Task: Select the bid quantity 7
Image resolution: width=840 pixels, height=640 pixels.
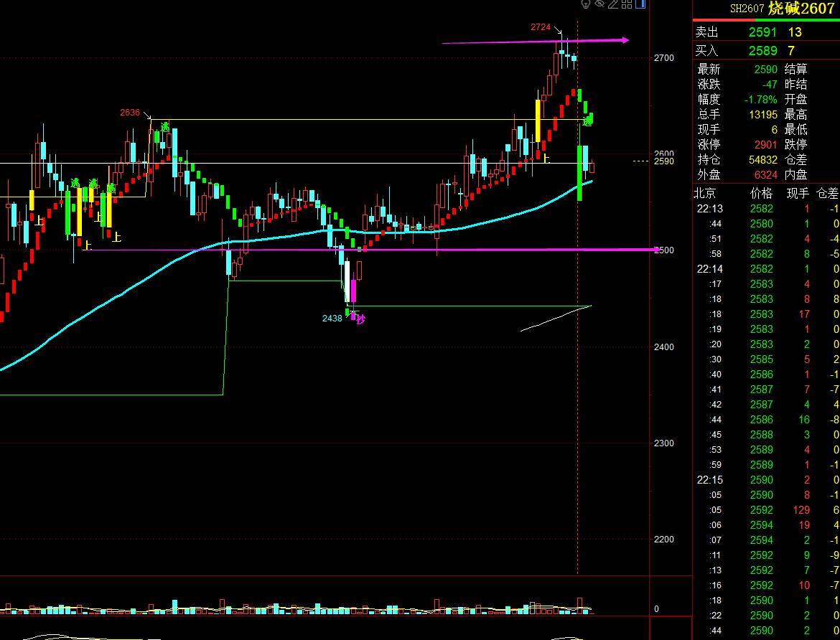Action: (791, 51)
